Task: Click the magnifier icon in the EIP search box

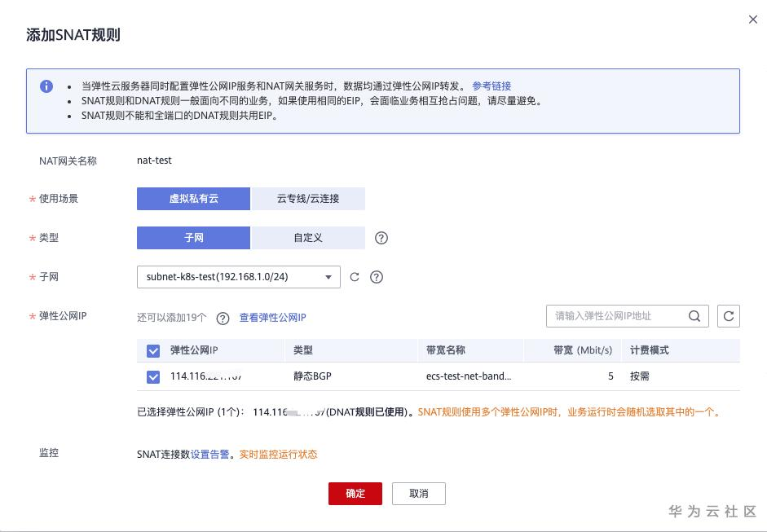Action: [x=694, y=316]
